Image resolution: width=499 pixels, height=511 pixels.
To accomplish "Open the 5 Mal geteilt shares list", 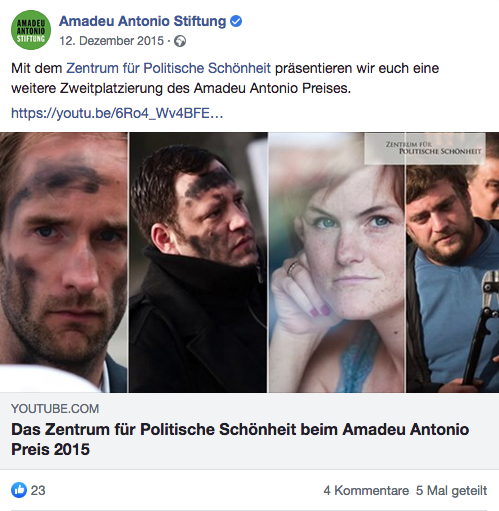I will [x=451, y=491].
